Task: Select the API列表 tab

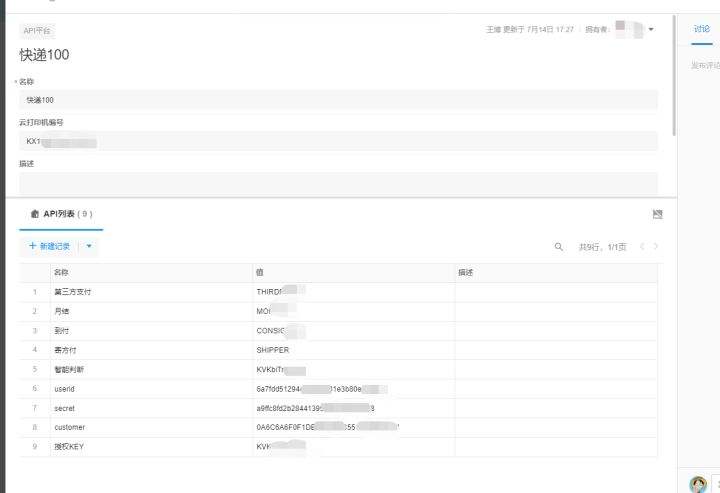Action: click(x=61, y=214)
